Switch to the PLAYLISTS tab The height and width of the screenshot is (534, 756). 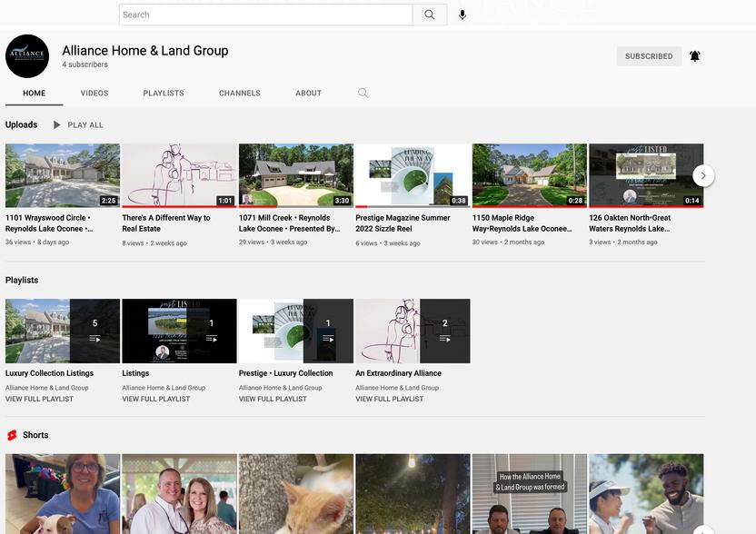(164, 93)
